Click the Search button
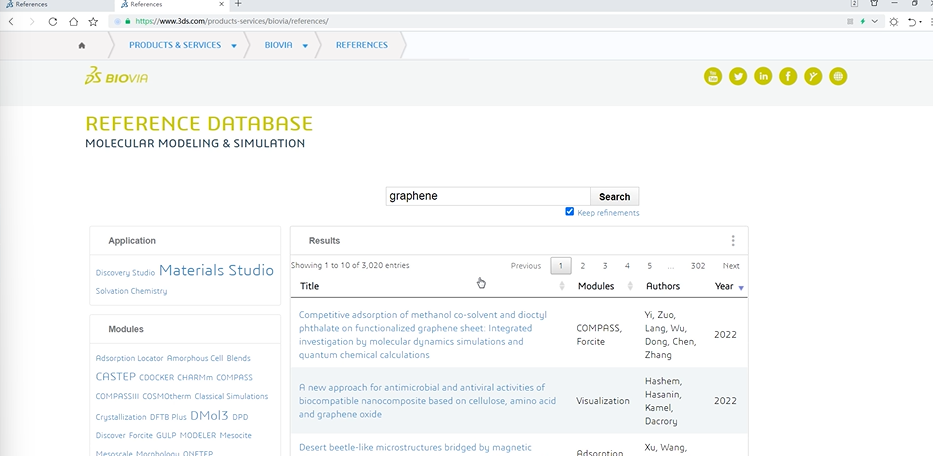The image size is (933, 456). pos(615,196)
